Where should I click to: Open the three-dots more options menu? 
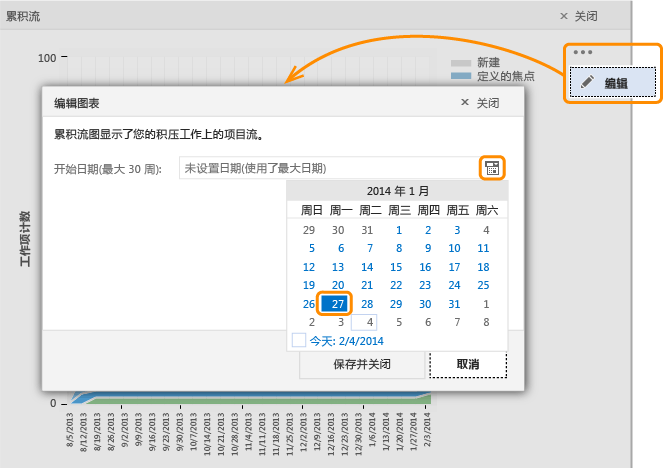pyautogui.click(x=583, y=52)
